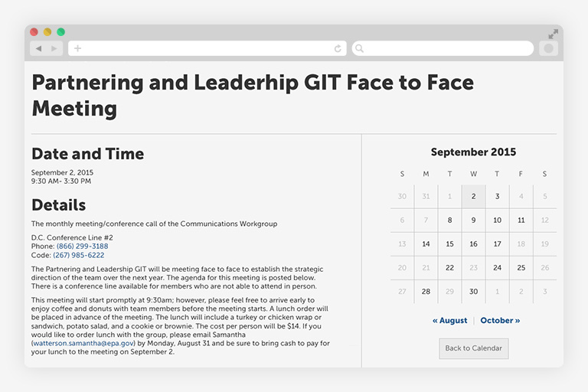Choose September 30 calendar date
Viewport: 588px width, 392px height.
[474, 292]
